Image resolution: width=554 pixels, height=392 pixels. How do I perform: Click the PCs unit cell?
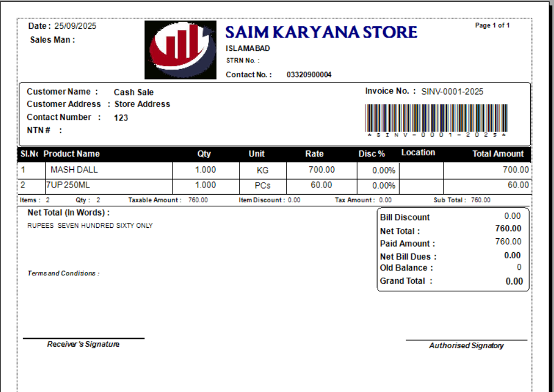[262, 185]
